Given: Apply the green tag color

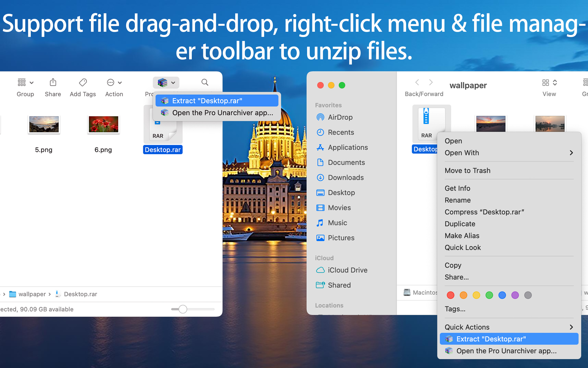Looking at the screenshot, I should 489,295.
